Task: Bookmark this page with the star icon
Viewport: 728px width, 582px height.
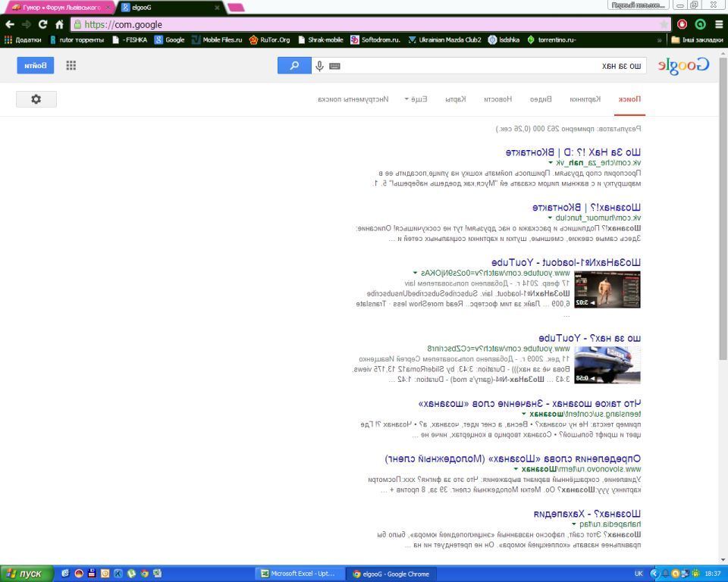Action: [664, 24]
